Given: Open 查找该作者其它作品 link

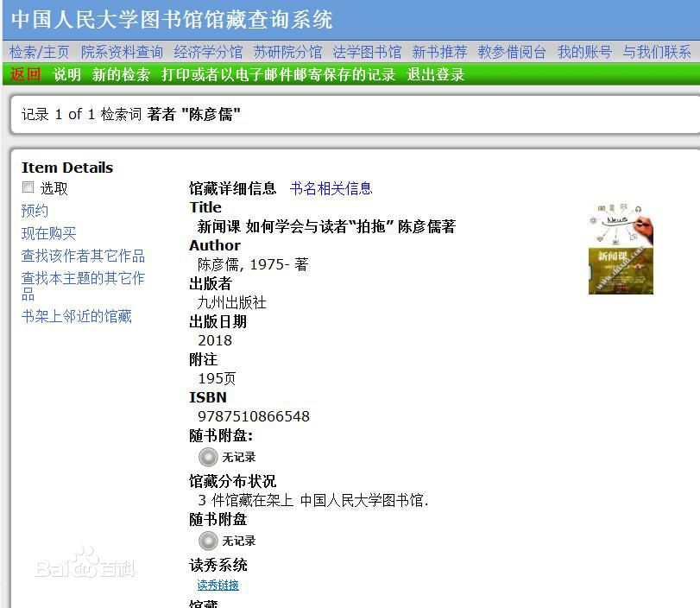Looking at the screenshot, I should tap(83, 256).
